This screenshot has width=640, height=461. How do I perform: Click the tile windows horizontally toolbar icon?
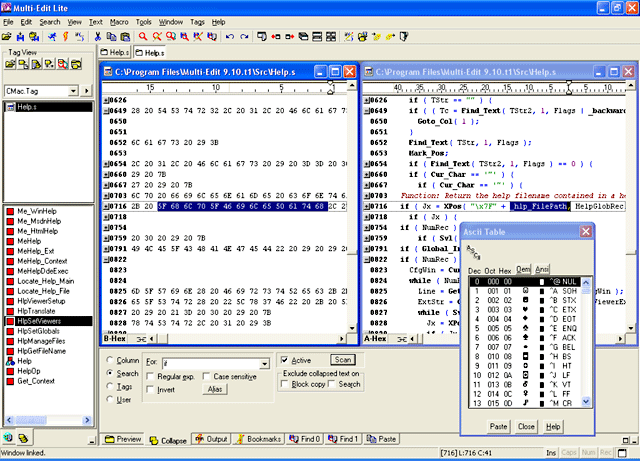[x=317, y=37]
